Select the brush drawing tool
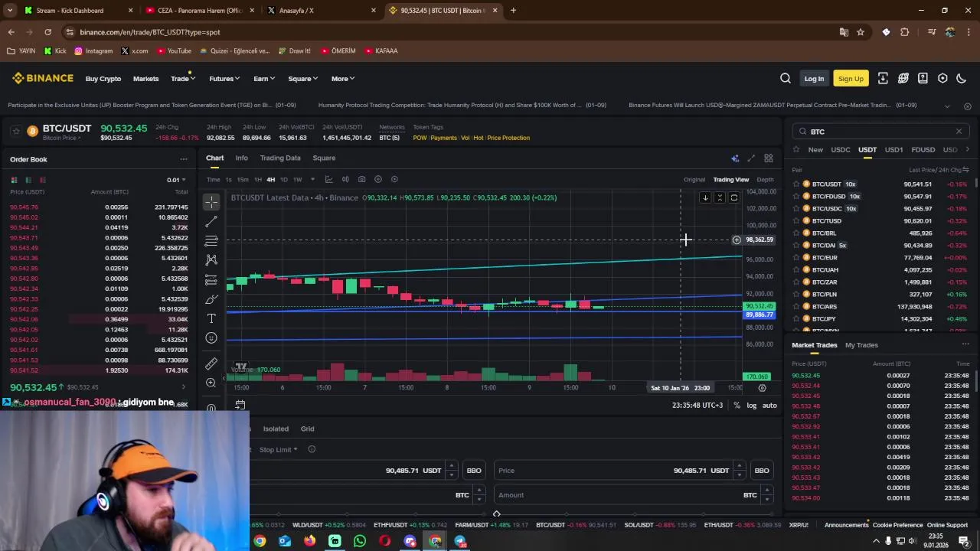The width and height of the screenshot is (980, 551). pyautogui.click(x=211, y=299)
